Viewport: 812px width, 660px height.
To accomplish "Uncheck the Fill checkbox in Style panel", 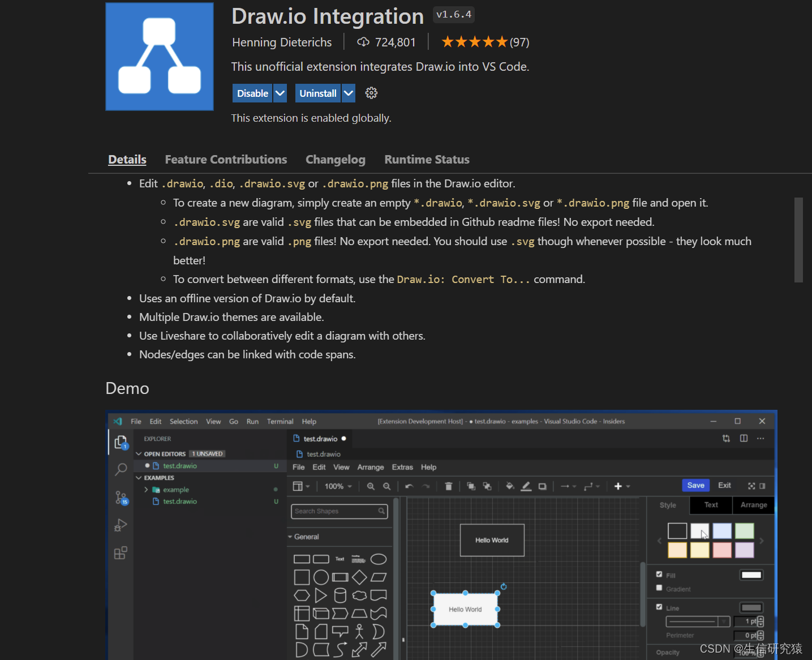I will 660,574.
